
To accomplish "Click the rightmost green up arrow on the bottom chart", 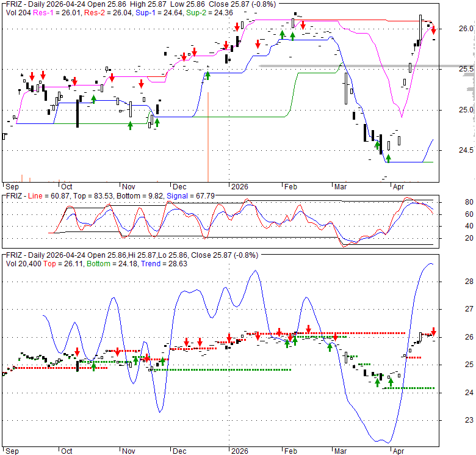I will (391, 382).
